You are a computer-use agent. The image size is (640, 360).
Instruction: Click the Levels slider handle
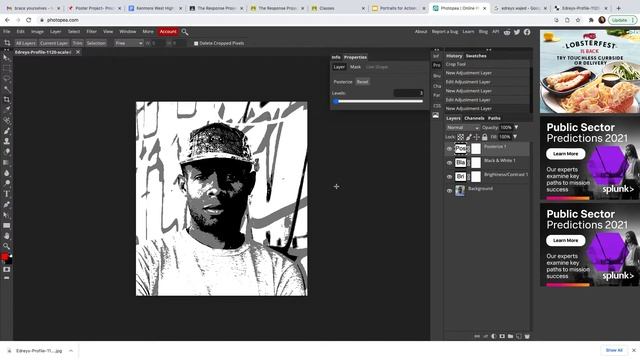point(336,101)
